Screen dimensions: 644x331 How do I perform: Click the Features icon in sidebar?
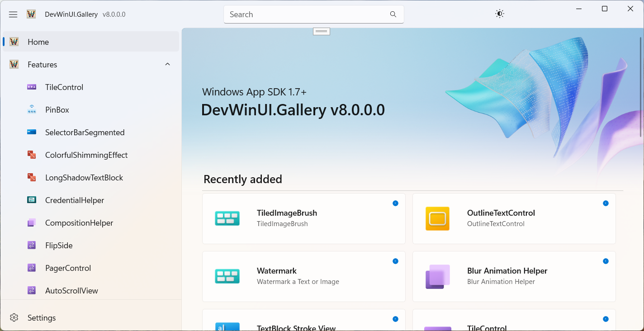[x=14, y=65]
